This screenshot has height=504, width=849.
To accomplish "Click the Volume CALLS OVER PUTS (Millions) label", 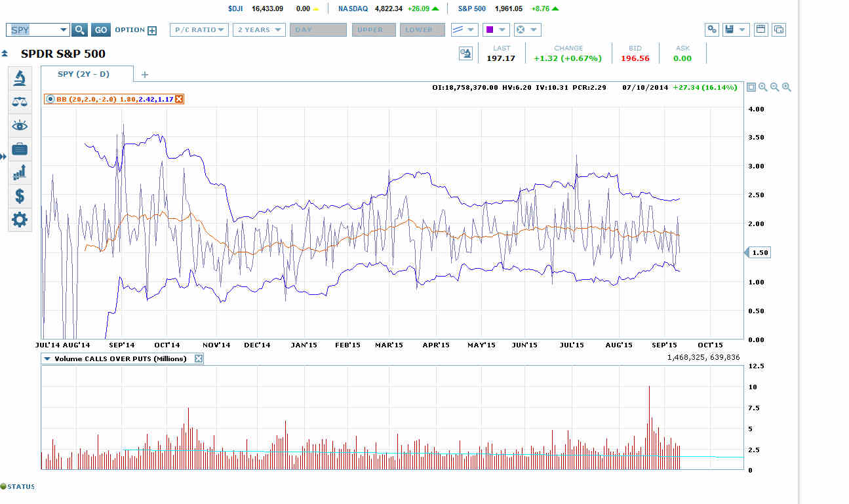I will tap(121, 359).
